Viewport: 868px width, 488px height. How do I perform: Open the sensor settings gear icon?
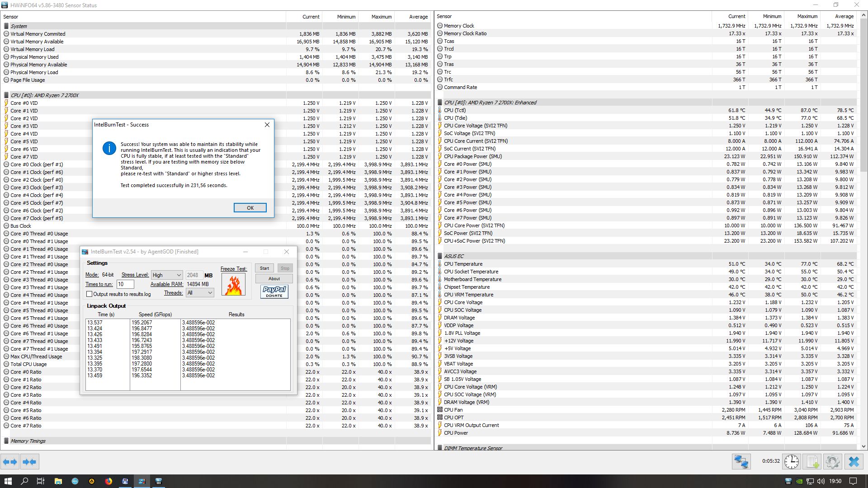pos(832,462)
